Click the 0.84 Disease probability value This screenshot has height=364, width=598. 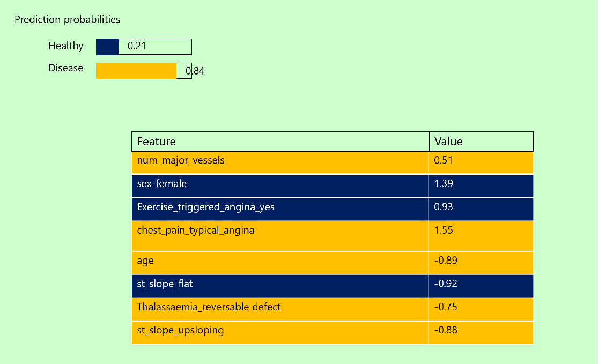click(x=195, y=71)
